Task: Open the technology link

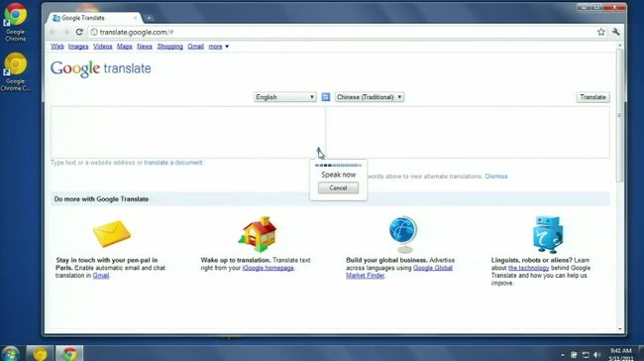Action: coord(528,268)
